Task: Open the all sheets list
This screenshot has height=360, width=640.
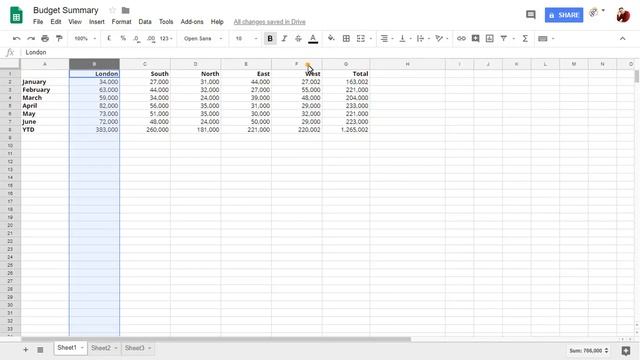Action: [40, 349]
